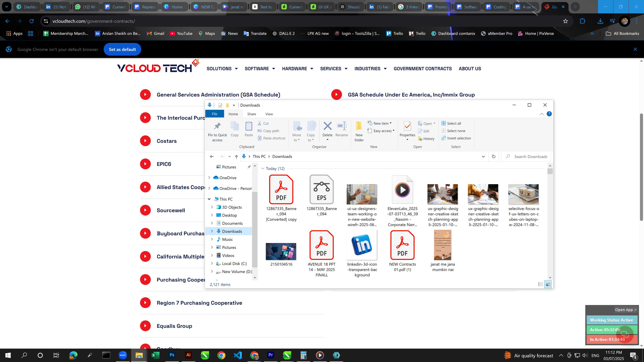The height and width of the screenshot is (362, 644).
Task: Click Explorer back navigation arrow
Action: [212, 157]
